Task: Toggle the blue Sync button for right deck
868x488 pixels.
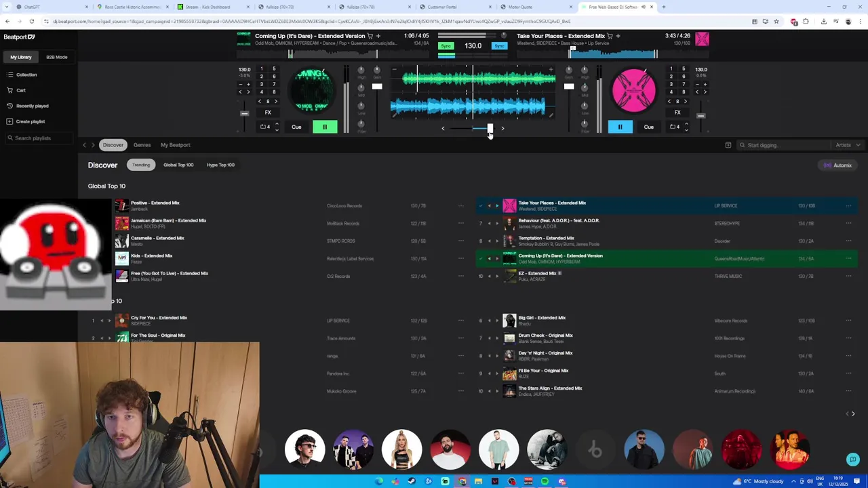Action: pos(500,46)
